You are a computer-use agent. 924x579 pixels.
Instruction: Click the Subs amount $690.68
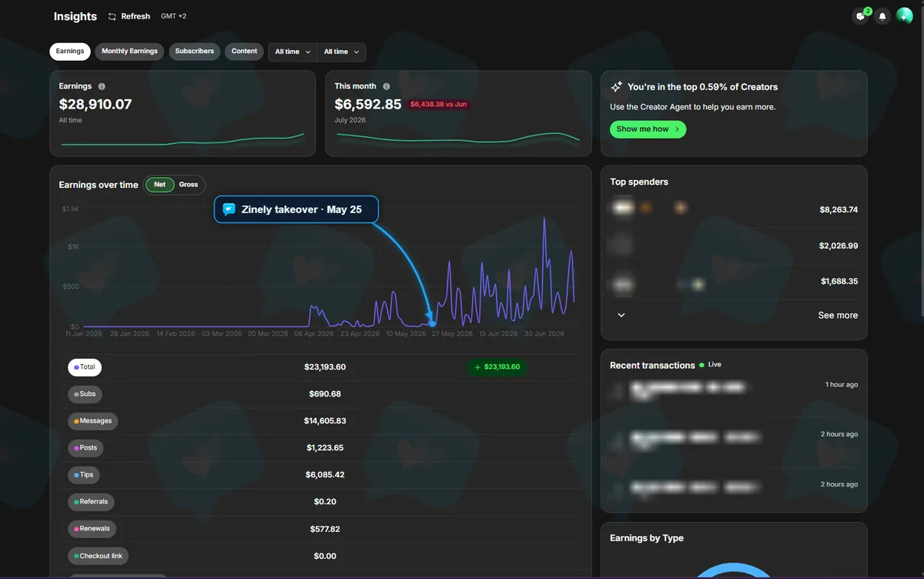pos(325,394)
